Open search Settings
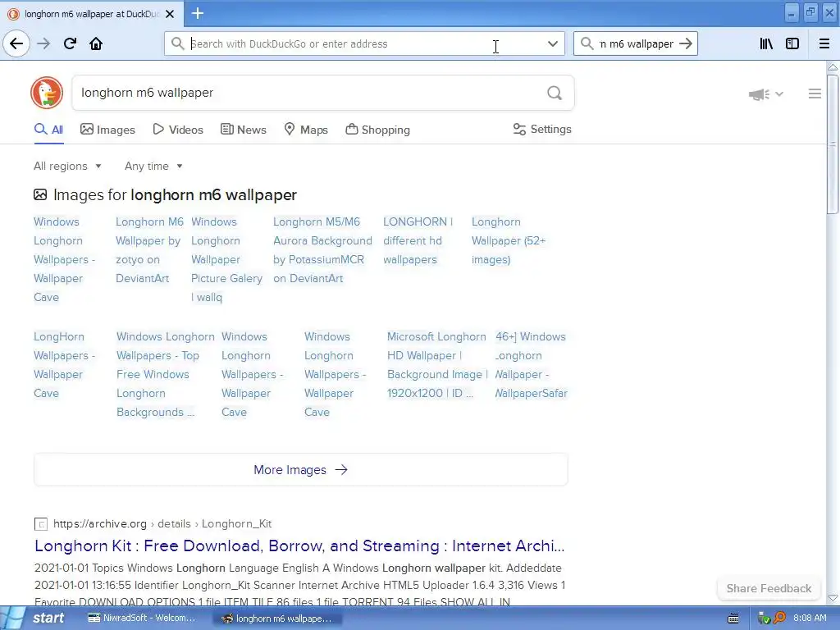 pos(542,129)
